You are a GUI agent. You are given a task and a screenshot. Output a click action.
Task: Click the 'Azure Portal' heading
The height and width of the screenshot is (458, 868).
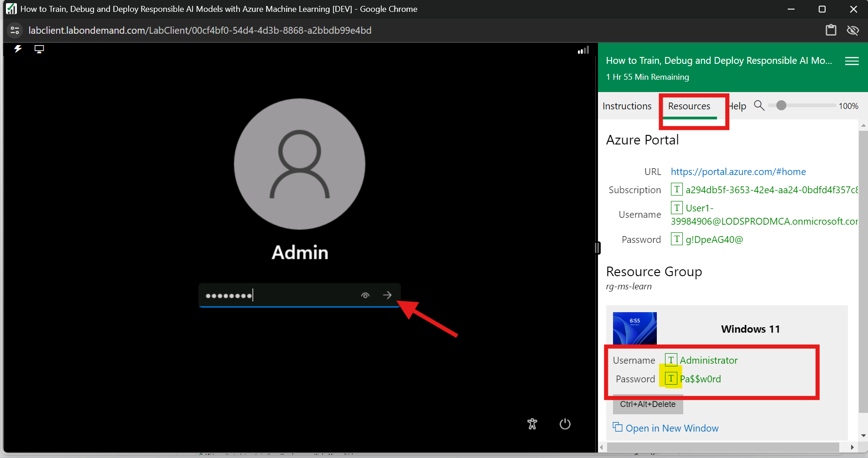pos(642,140)
